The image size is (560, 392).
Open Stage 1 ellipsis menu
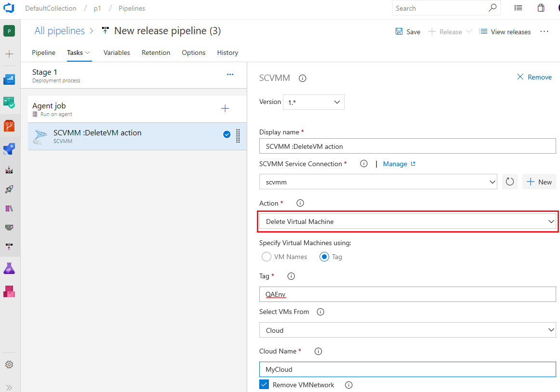point(230,75)
